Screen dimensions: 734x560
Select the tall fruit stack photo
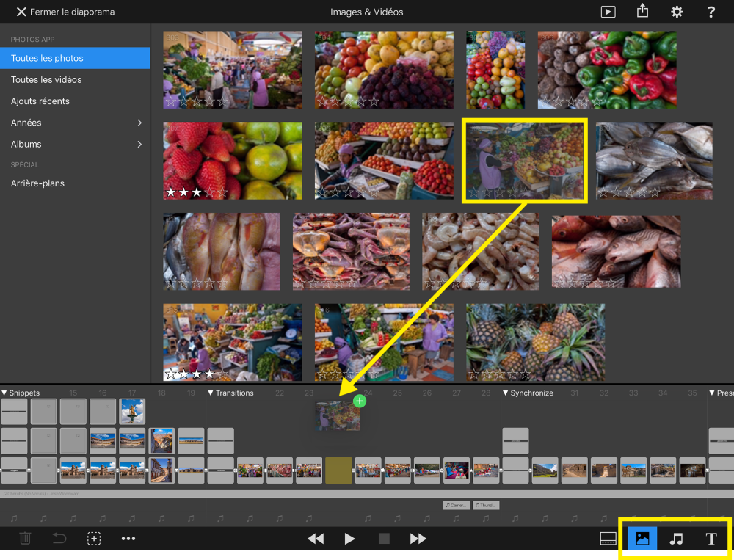coord(495,70)
